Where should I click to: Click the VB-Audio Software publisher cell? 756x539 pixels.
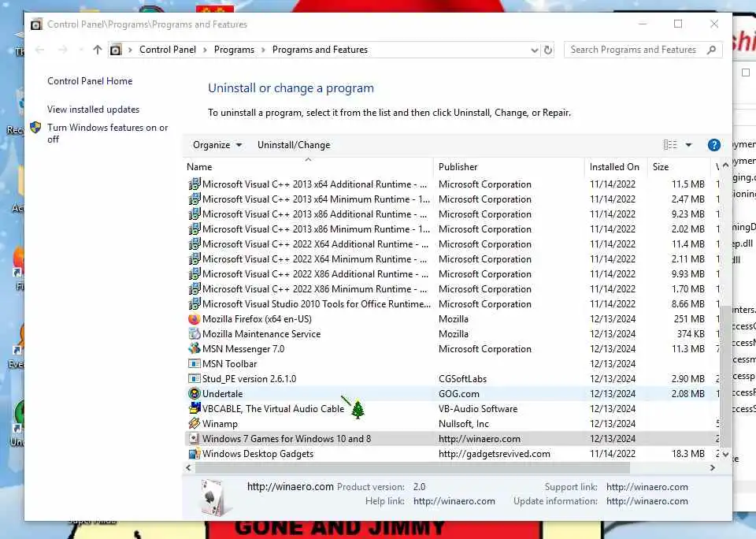pos(478,409)
